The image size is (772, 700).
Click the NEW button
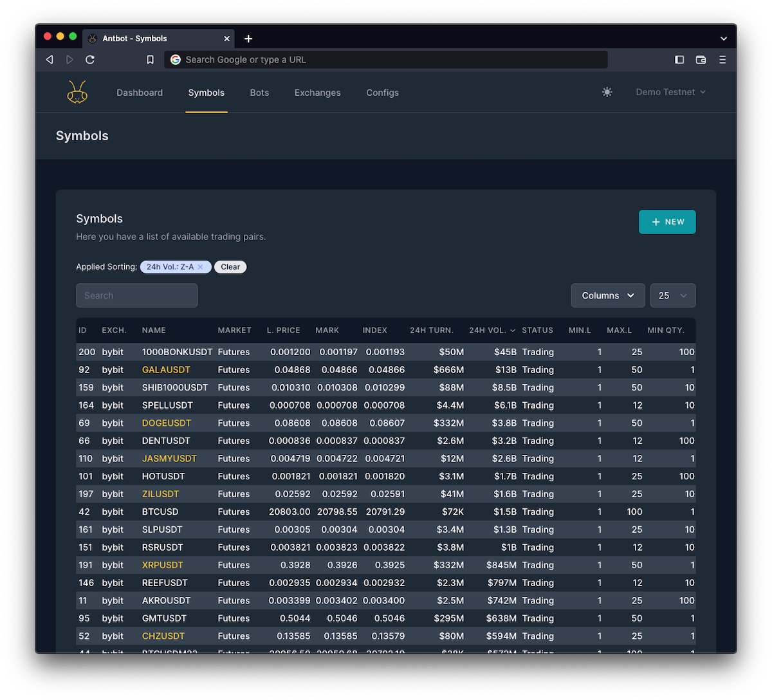(x=667, y=222)
